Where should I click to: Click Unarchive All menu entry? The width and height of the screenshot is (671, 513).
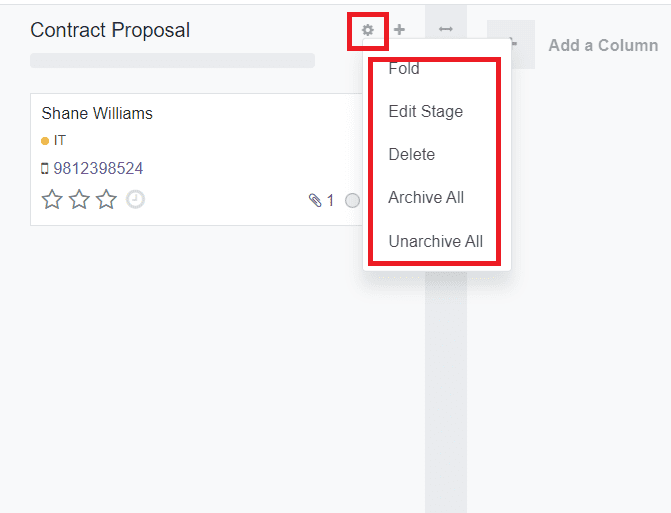point(435,241)
